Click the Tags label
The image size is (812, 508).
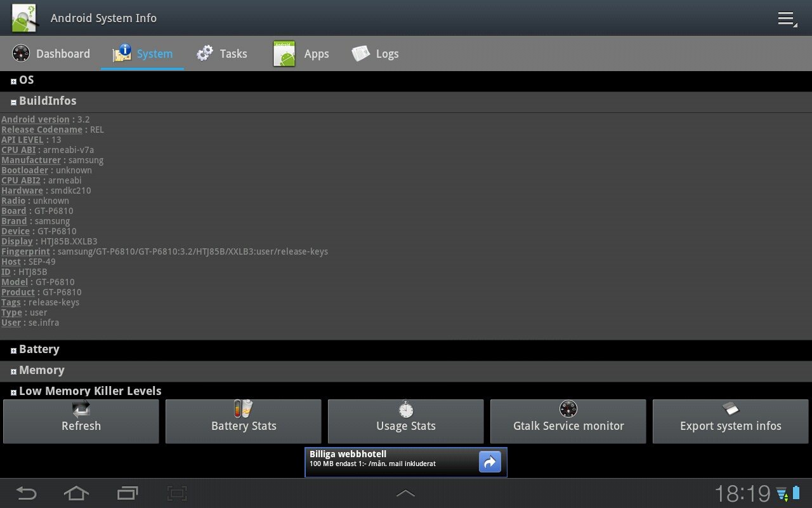[x=11, y=302]
